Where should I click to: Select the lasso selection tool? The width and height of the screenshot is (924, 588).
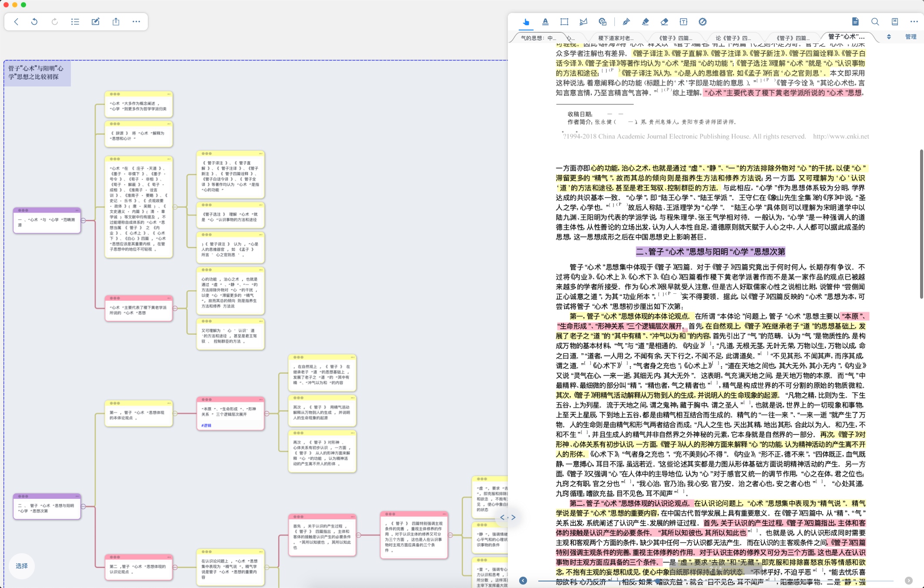pos(584,22)
